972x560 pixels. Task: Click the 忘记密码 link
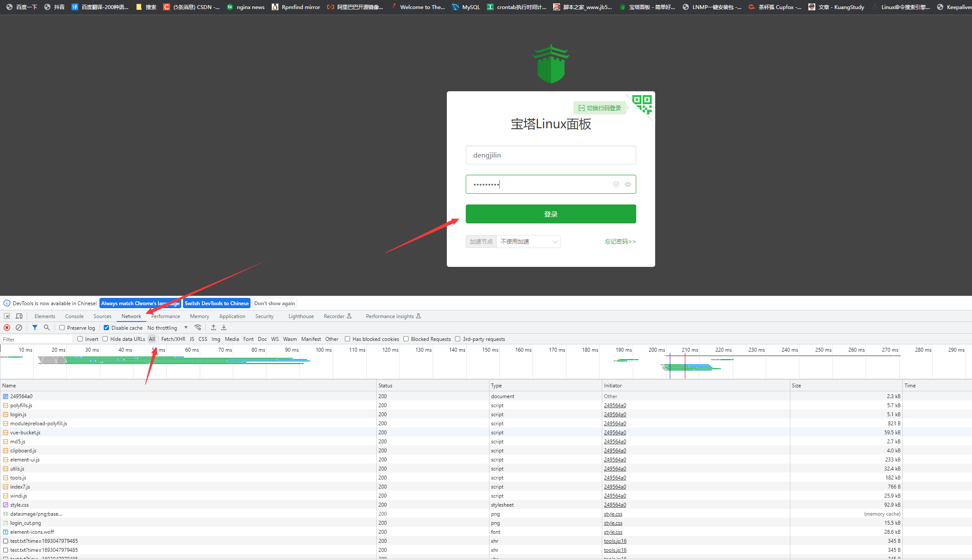[620, 241]
